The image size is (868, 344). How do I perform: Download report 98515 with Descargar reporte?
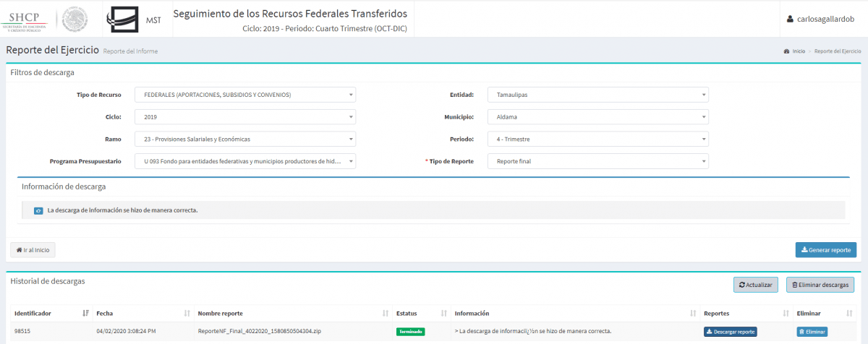click(x=730, y=332)
